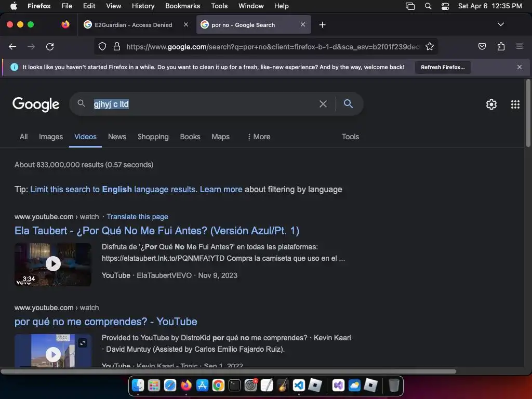Select the News results tab
532x399 pixels.
(x=117, y=137)
